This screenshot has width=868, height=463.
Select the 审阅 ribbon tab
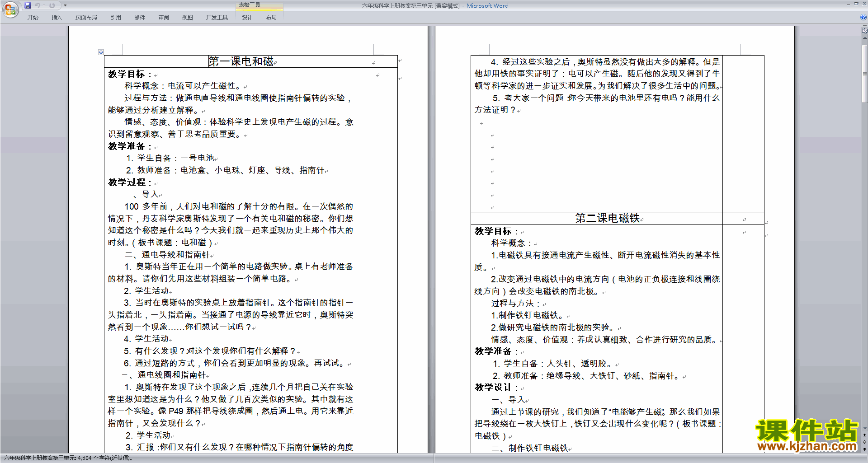pos(164,17)
